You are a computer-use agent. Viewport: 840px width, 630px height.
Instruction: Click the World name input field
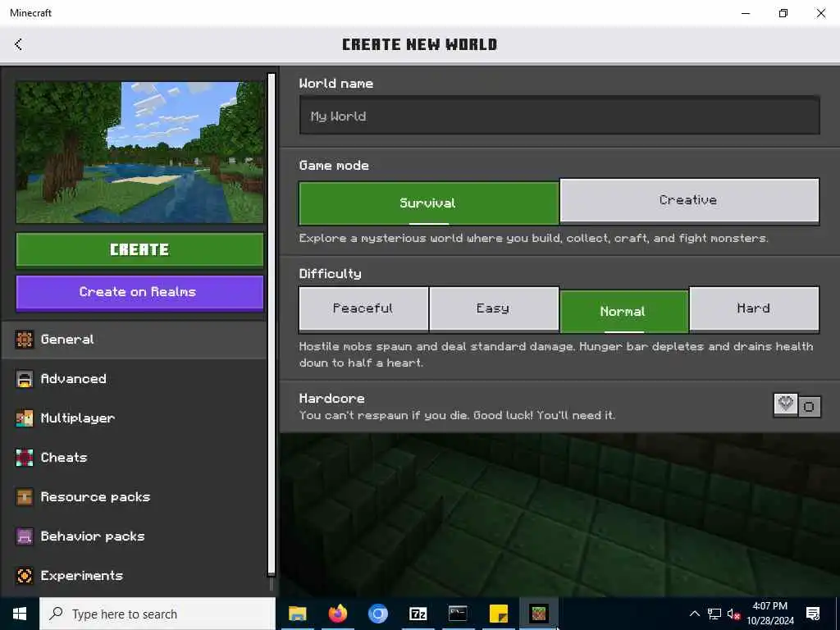[559, 116]
